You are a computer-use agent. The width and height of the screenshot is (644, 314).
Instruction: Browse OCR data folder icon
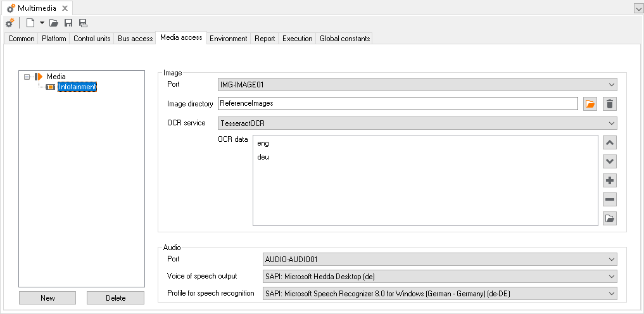click(x=610, y=218)
